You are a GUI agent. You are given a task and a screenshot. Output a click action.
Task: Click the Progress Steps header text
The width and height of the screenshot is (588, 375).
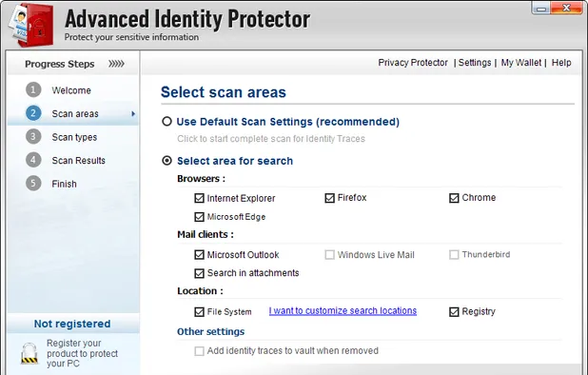click(60, 64)
